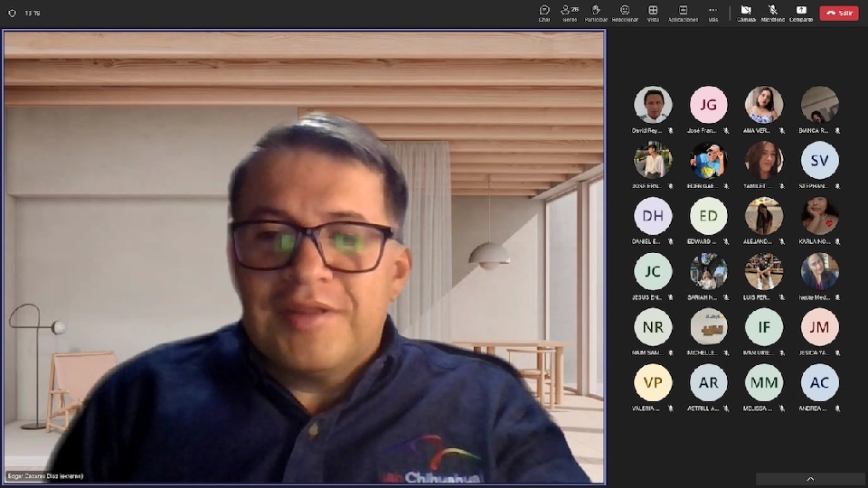Open ALEJAND participant photo
This screenshot has width=868, height=488.
[x=764, y=216]
